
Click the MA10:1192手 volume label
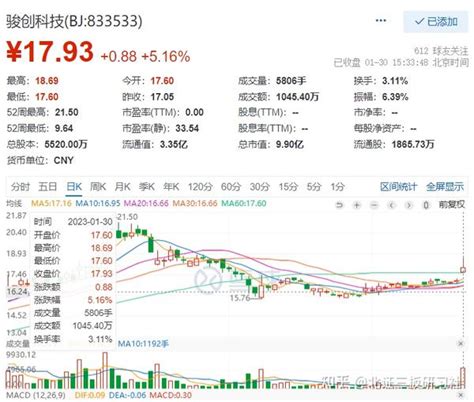click(144, 343)
